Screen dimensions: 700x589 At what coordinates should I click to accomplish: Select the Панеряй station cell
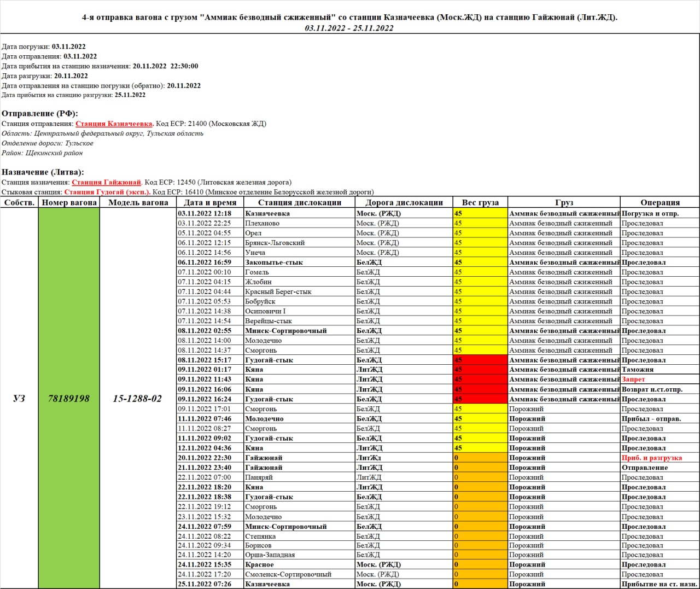click(x=259, y=477)
